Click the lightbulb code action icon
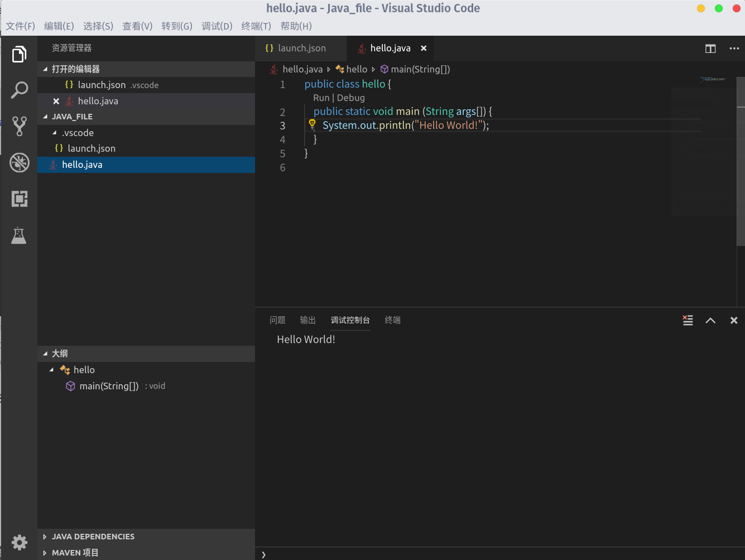 (312, 124)
